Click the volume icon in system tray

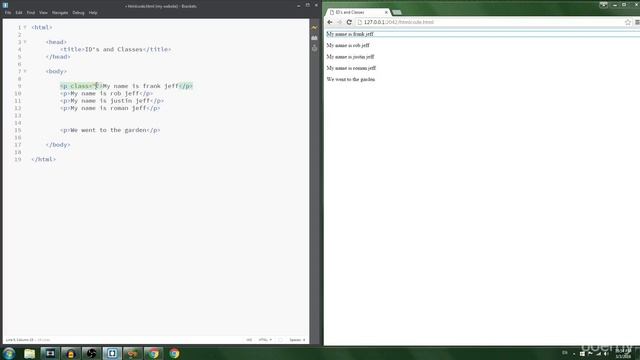606,353
